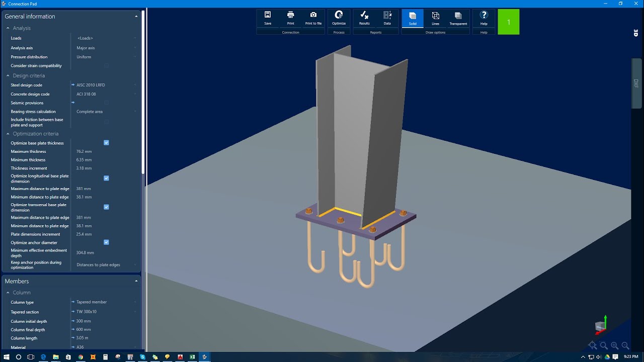Switch rendering to Lines draw option
The height and width of the screenshot is (362, 644).
[x=435, y=18]
